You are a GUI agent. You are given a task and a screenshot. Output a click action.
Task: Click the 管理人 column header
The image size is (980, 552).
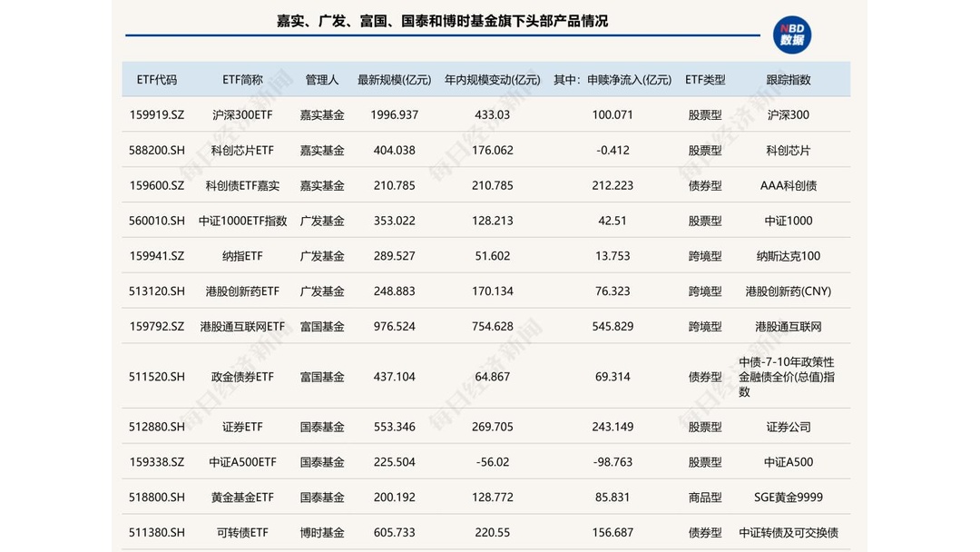[322, 79]
